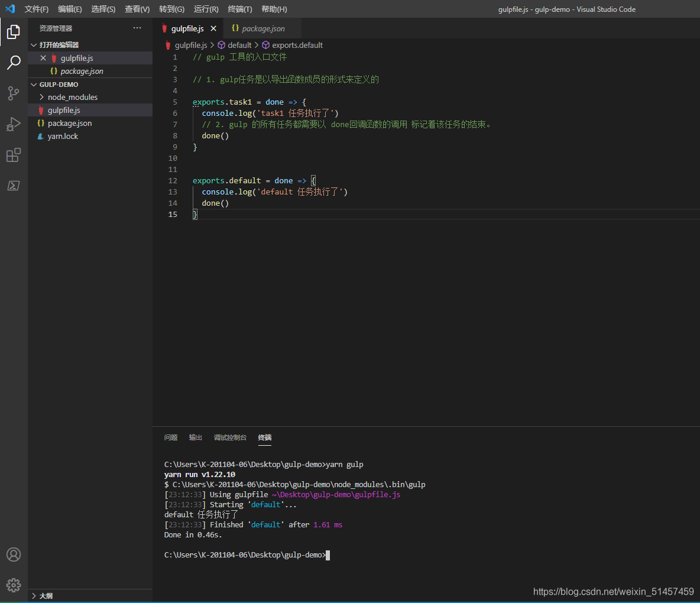Place cursor on done() at line 14

click(215, 203)
